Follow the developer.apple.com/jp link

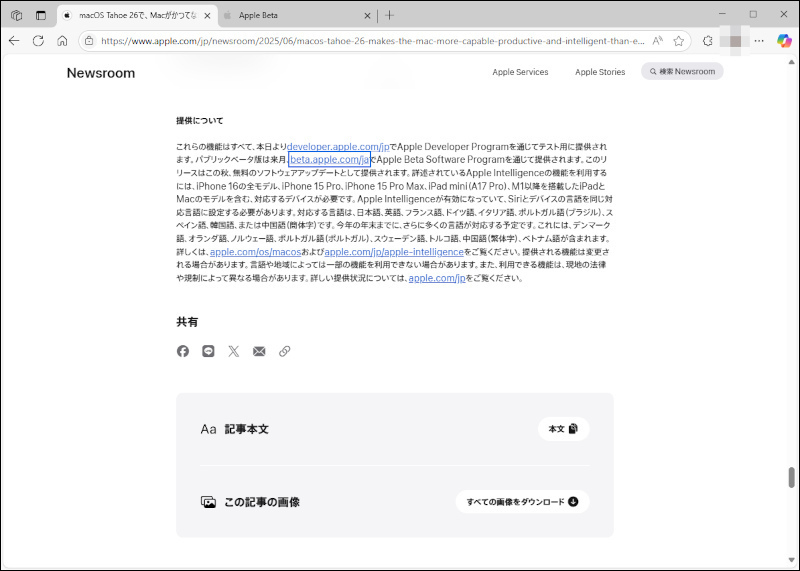tap(338, 147)
